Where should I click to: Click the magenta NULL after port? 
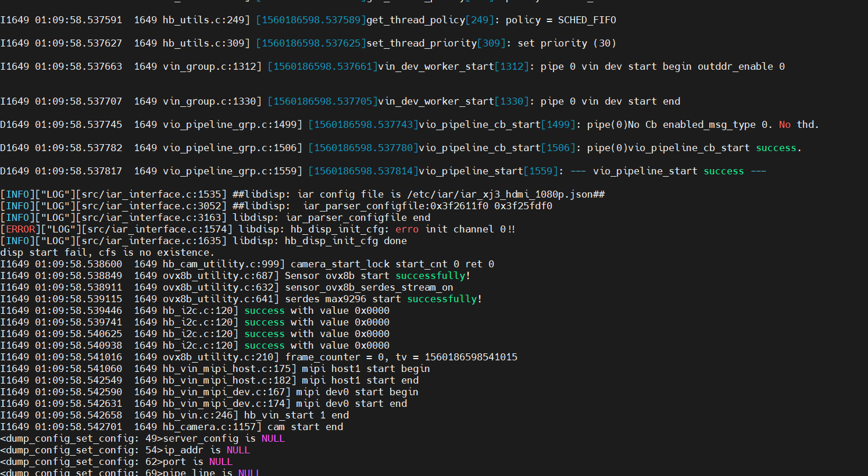[220, 462]
